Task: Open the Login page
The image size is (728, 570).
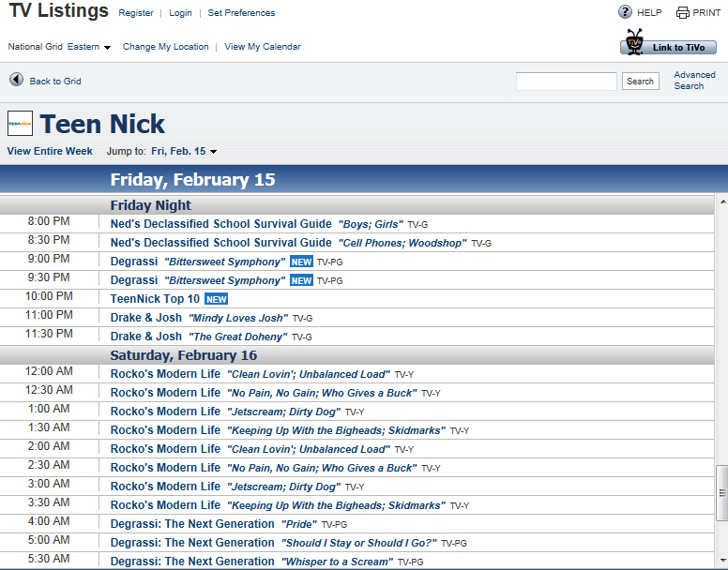Action: (x=180, y=13)
